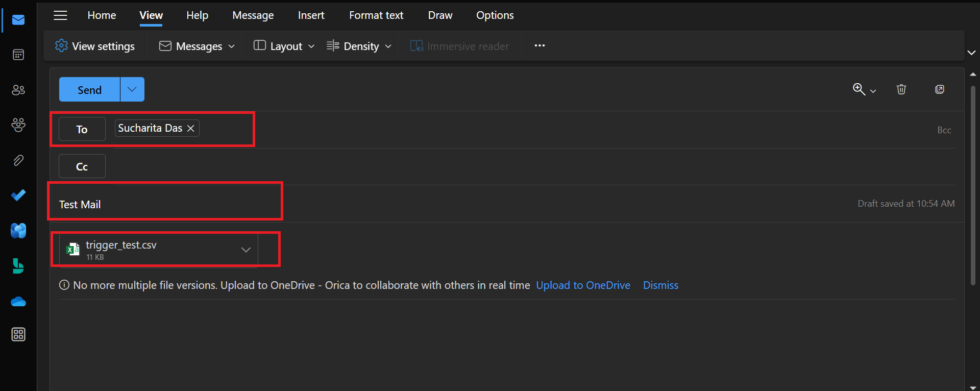
Task: Toggle the hamburger navigation pane button
Action: [60, 15]
